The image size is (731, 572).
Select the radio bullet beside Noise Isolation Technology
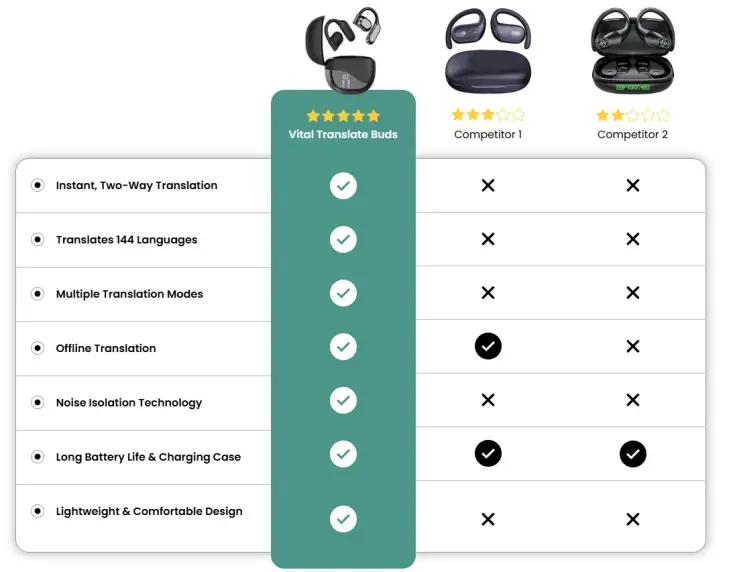pyautogui.click(x=38, y=402)
